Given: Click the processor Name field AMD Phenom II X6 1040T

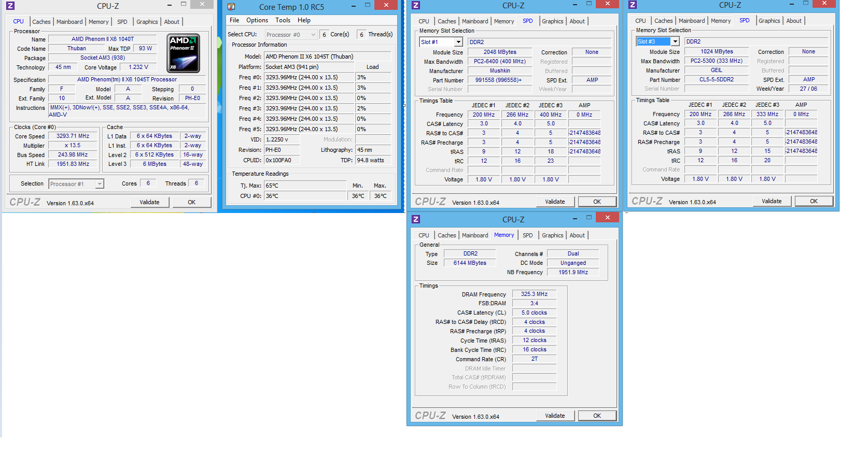Looking at the screenshot, I should pos(103,39).
